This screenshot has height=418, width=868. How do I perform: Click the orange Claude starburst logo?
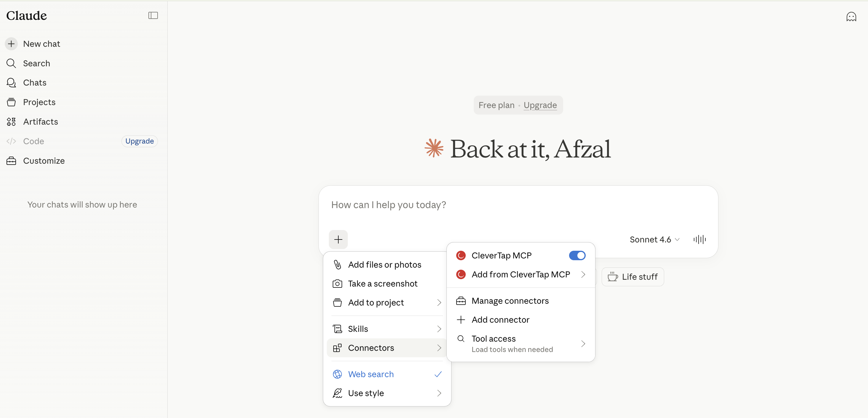coord(434,148)
